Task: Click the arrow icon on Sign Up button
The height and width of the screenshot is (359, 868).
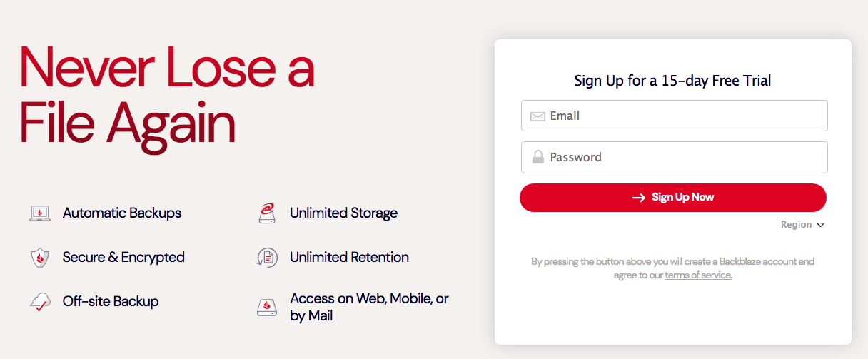Action: pyautogui.click(x=639, y=198)
